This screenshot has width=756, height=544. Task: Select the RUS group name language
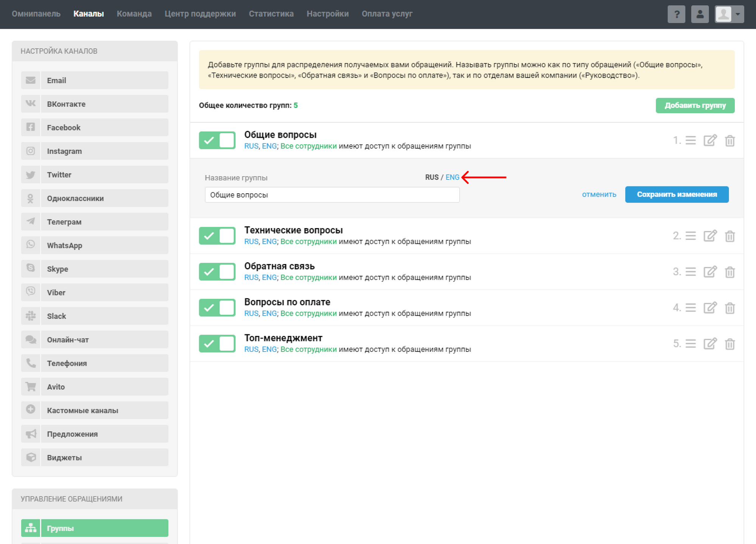coord(432,177)
